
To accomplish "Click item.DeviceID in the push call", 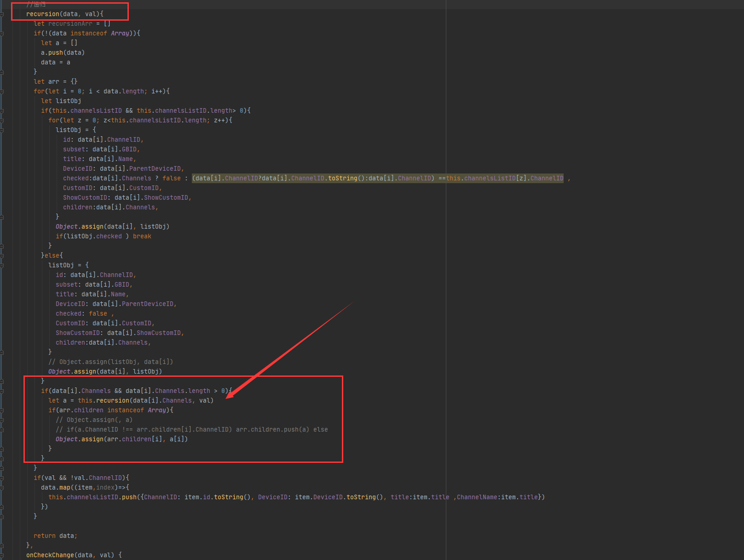I will (319, 497).
